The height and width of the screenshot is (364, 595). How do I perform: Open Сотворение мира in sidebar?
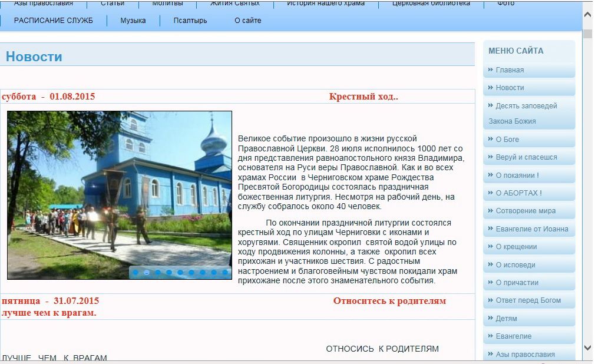(x=525, y=211)
